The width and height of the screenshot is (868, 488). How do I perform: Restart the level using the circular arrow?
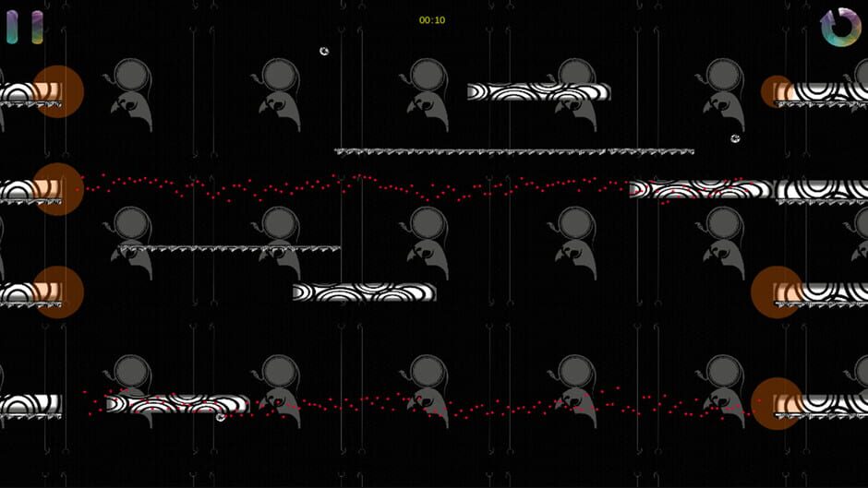840,28
